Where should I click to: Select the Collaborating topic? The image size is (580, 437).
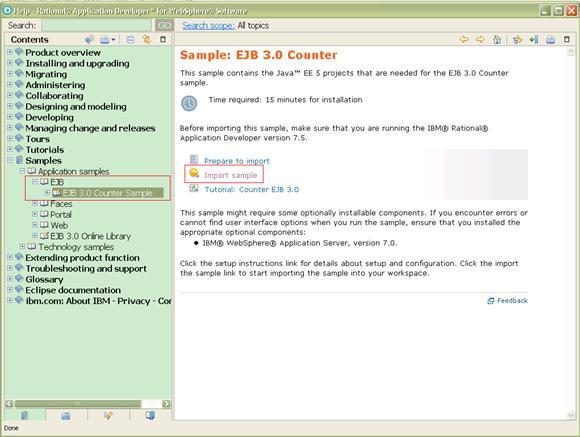point(54,95)
